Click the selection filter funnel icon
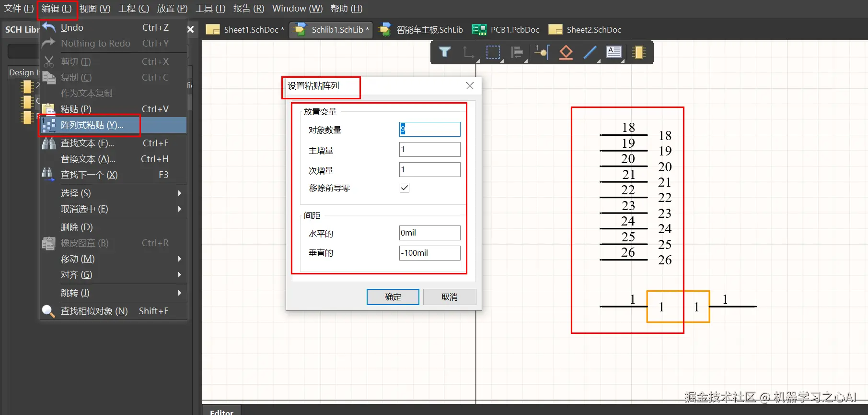The width and height of the screenshot is (868, 415). point(445,52)
